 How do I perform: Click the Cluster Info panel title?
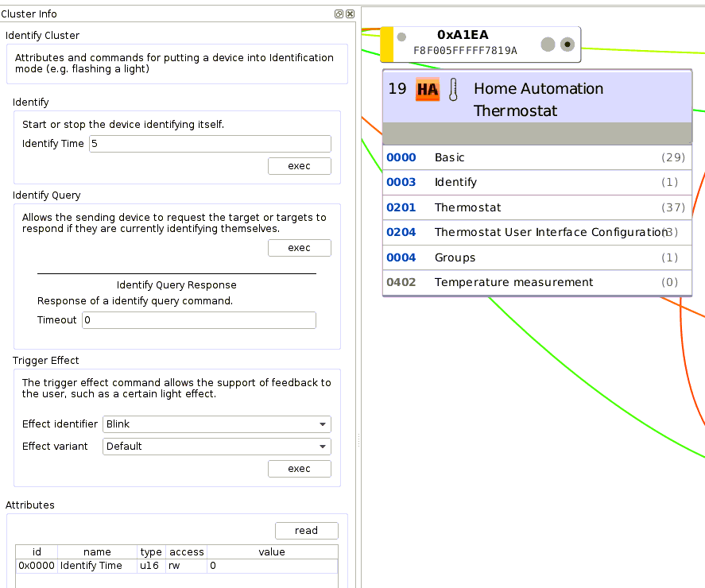[29, 14]
